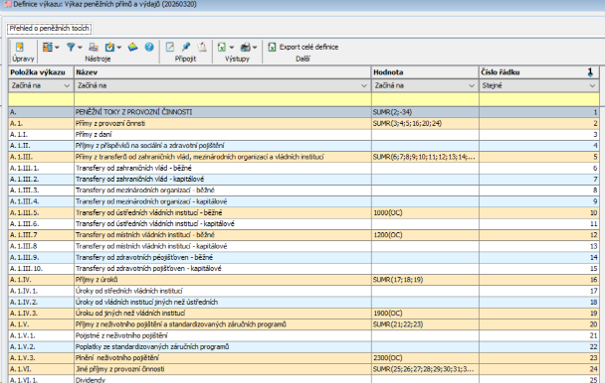Screen dimensions: 605x383
Task: Click item code A.1.V.3. cell
Action: click(x=41, y=358)
